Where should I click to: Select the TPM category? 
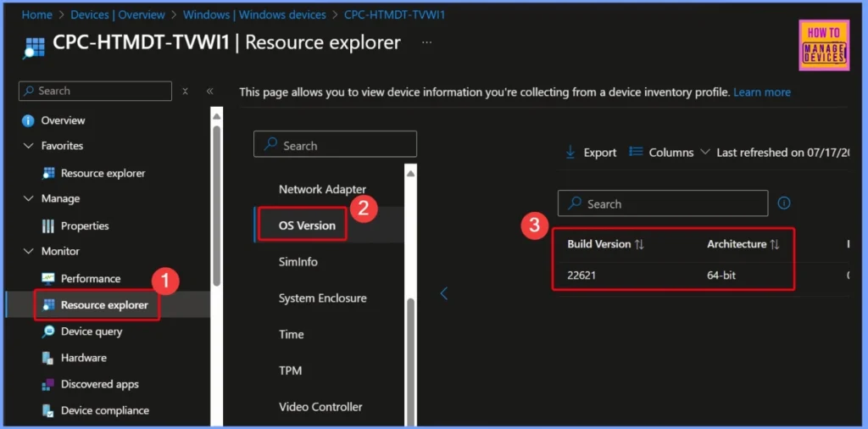(x=290, y=370)
